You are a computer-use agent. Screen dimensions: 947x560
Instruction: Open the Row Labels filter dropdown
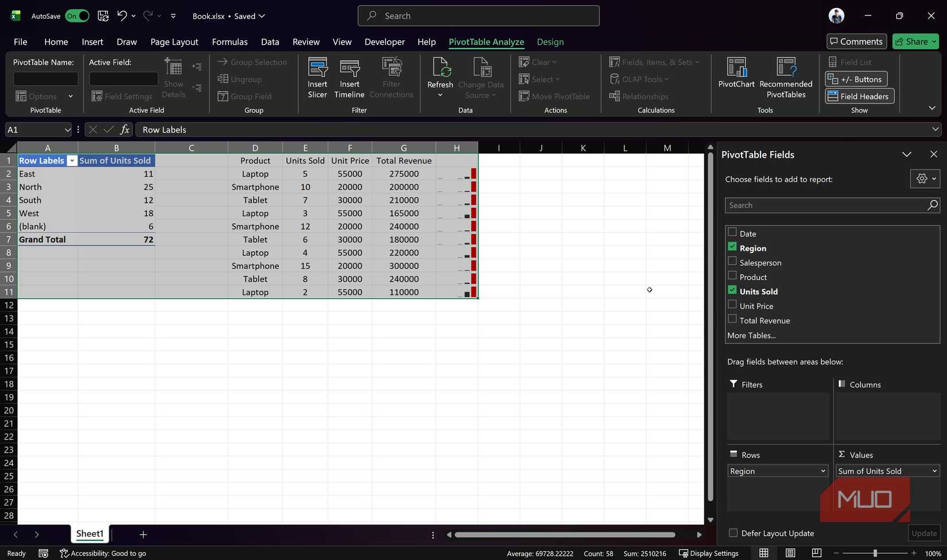coord(72,161)
